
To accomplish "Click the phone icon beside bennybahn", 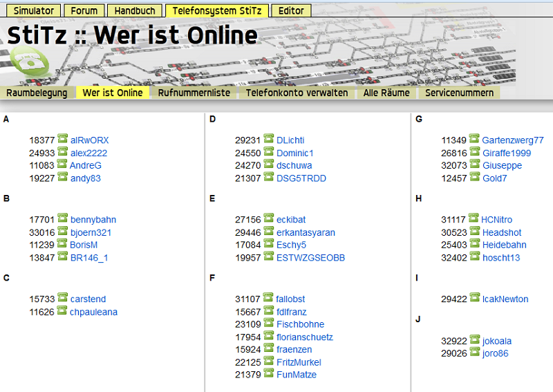I will point(62,219).
